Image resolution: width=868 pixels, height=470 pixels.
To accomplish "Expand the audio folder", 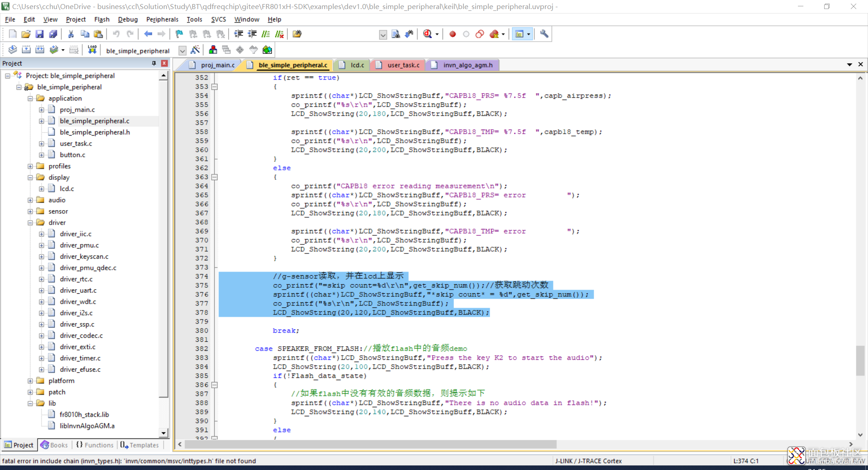I will (x=30, y=200).
